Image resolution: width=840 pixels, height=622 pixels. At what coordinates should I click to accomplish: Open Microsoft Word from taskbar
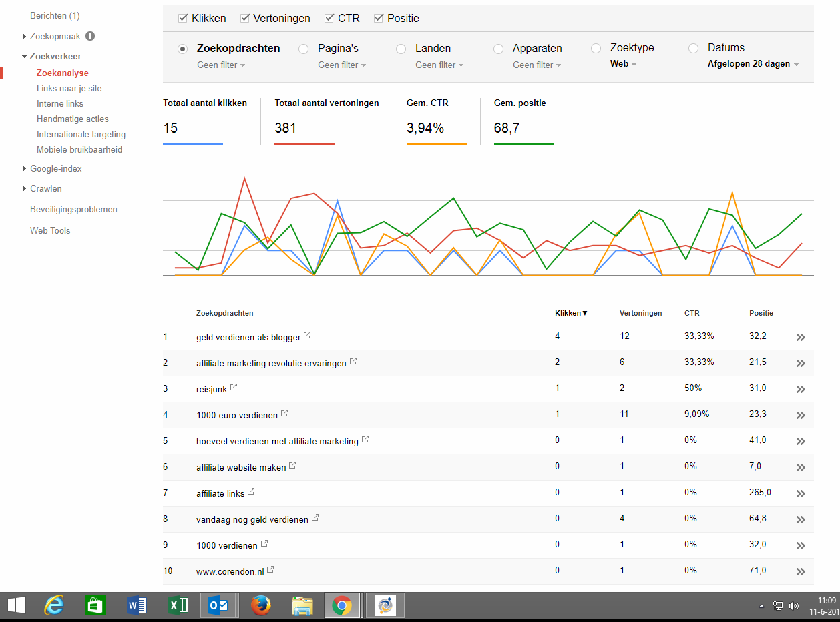(136, 605)
